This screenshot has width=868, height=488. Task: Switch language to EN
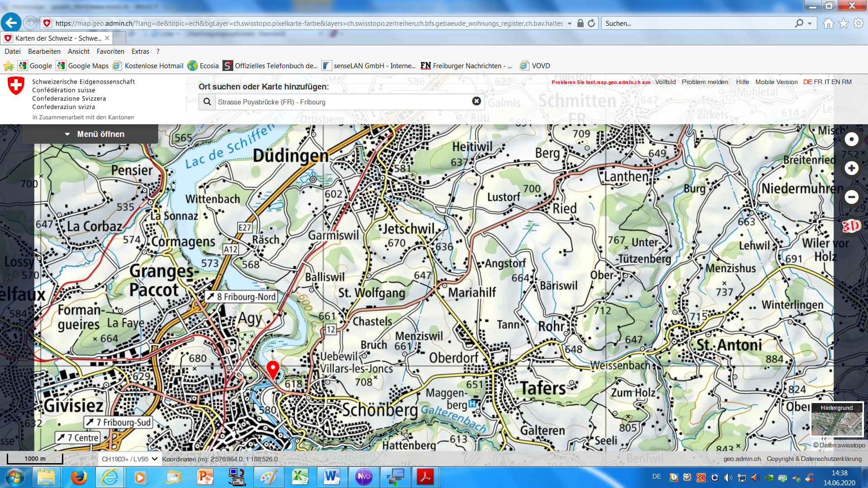point(835,82)
